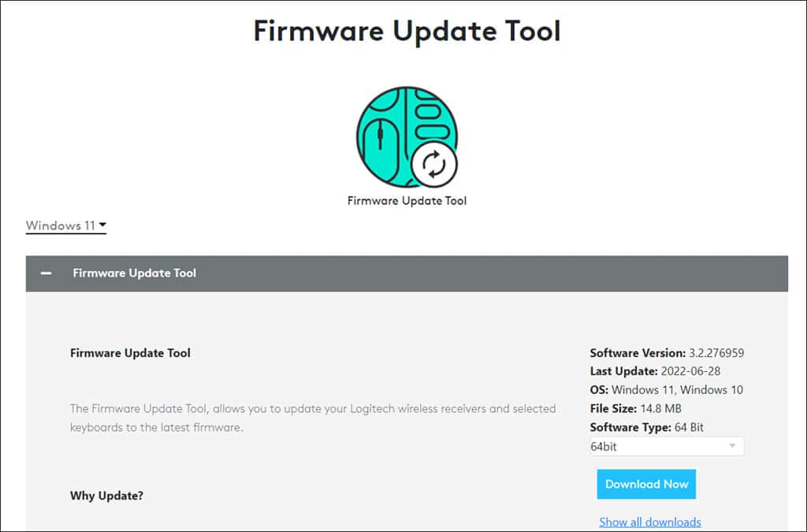
Task: Click the Software Type: 64 Bit text
Action: (x=646, y=427)
